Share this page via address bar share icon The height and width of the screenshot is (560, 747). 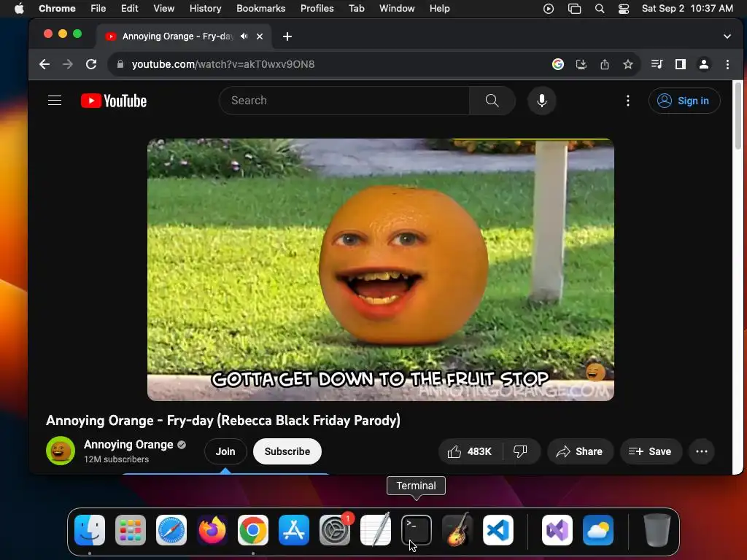(x=605, y=64)
